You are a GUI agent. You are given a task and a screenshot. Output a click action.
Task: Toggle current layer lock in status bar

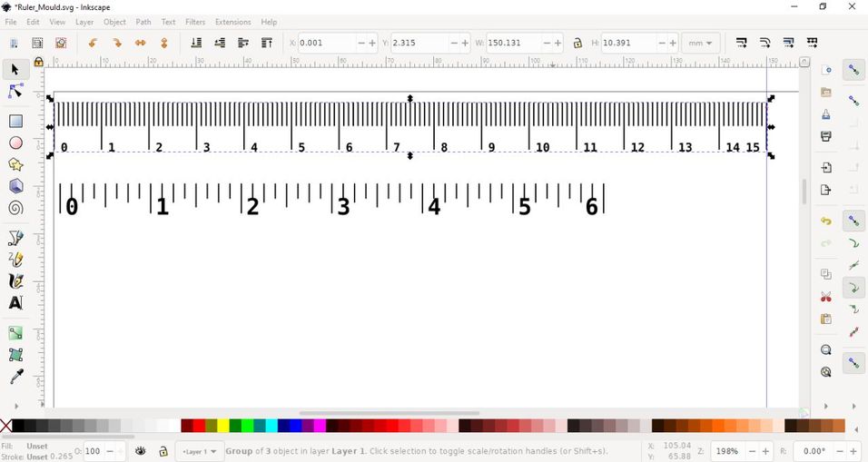click(163, 451)
